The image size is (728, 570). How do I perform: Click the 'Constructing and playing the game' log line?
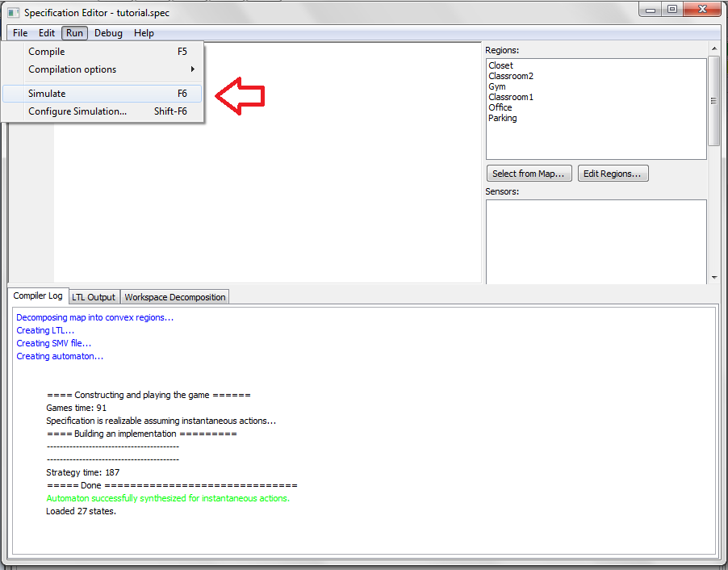coord(149,395)
